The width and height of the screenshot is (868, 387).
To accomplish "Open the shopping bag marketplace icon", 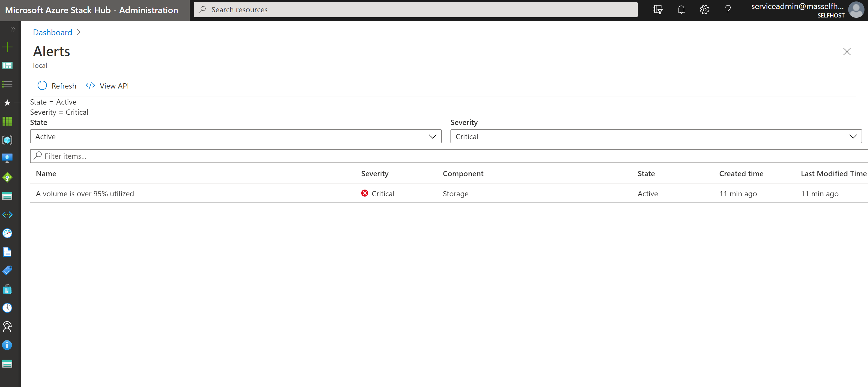I will [x=7, y=289].
